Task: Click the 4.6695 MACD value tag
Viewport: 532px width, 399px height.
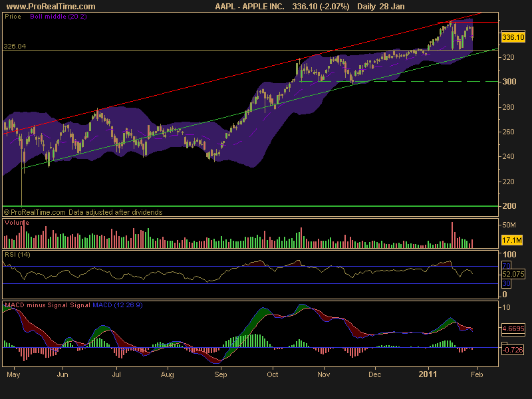Action: (x=513, y=329)
